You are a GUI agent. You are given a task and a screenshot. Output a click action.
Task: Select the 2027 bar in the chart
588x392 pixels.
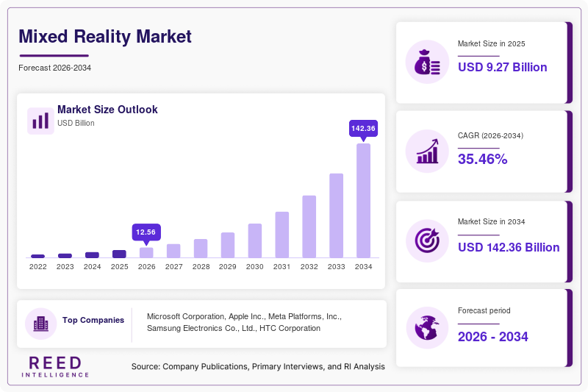click(173, 251)
